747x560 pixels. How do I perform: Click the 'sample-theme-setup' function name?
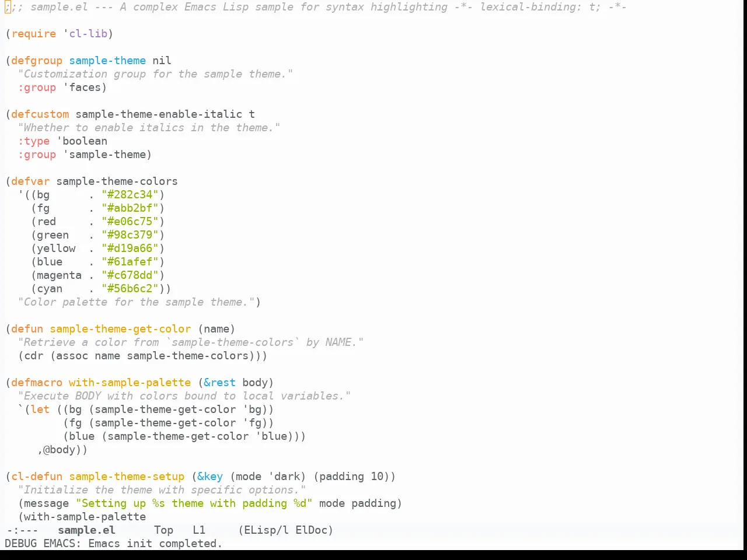127,477
